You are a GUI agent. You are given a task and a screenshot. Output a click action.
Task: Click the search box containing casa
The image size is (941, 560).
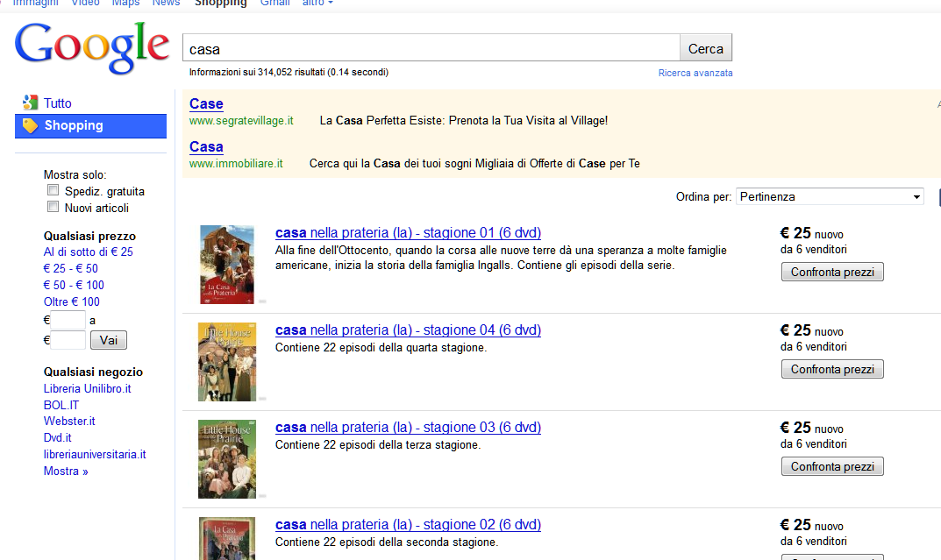coord(431,48)
